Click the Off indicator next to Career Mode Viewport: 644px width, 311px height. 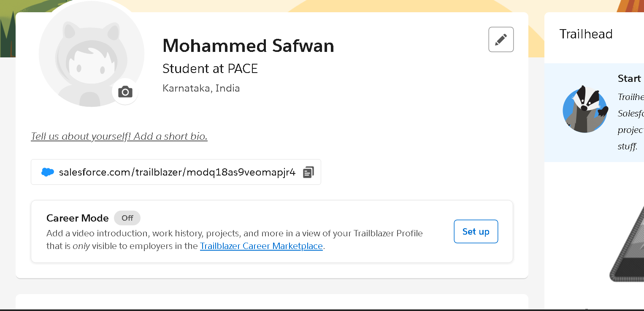click(x=127, y=218)
